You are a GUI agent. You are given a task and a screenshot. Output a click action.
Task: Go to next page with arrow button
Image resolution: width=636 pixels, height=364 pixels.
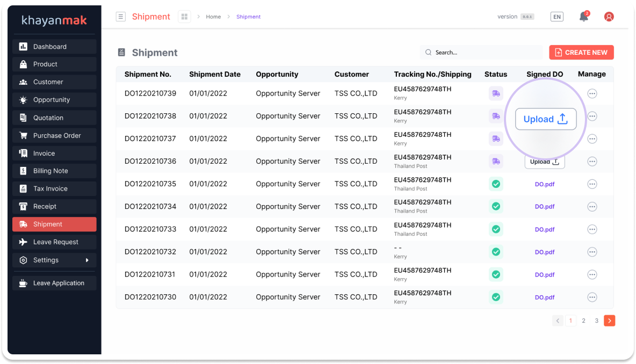click(x=609, y=321)
